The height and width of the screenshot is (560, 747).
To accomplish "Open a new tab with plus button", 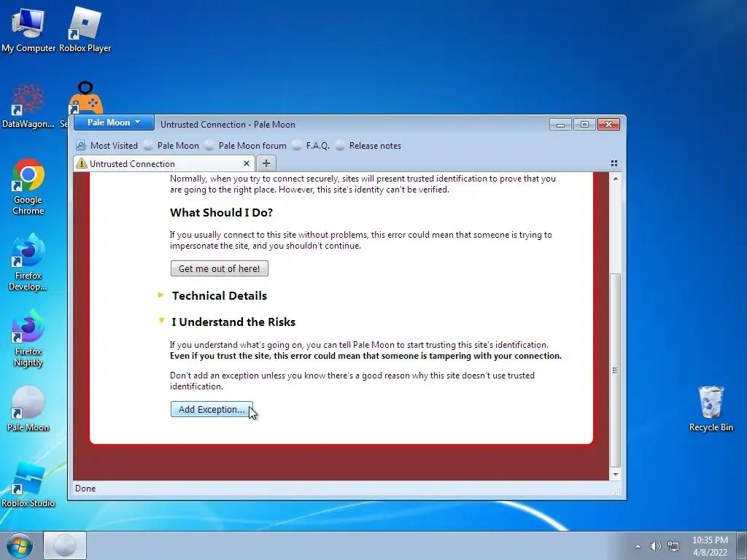I will click(266, 163).
